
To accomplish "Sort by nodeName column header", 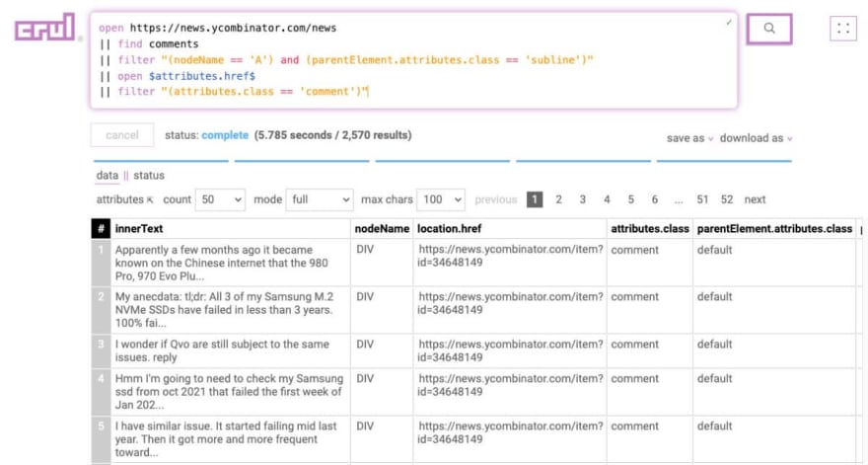I will pos(382,229).
